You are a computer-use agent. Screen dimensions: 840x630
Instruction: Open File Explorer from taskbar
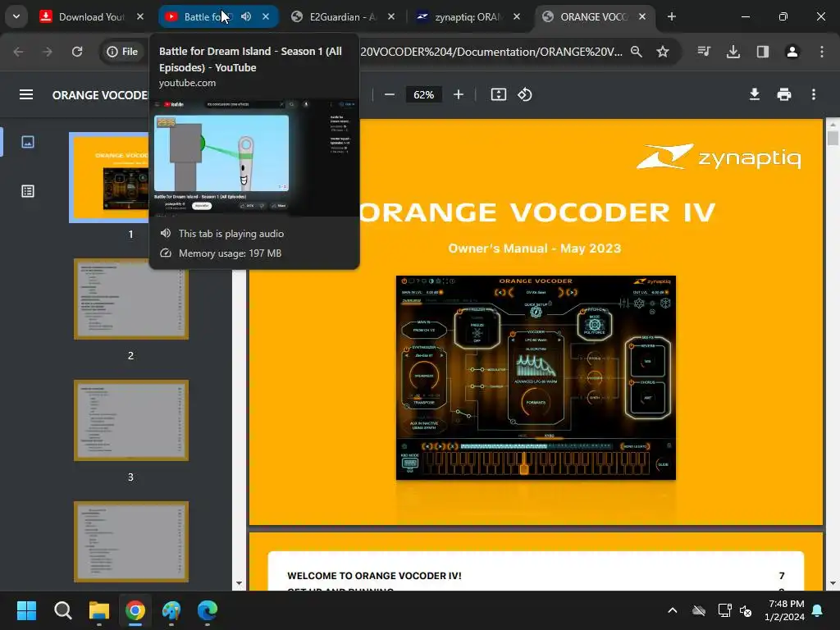click(x=99, y=610)
